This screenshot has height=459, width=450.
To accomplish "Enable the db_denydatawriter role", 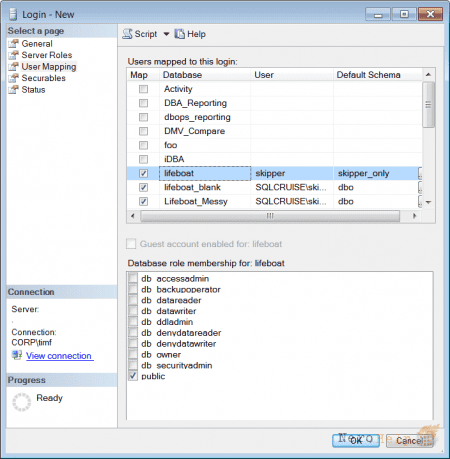I will tap(133, 343).
